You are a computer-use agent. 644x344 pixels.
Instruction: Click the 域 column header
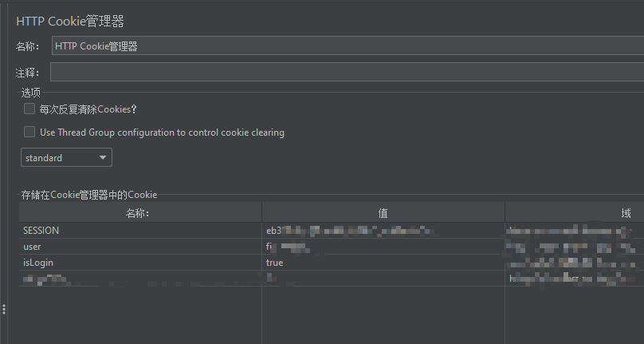575,213
